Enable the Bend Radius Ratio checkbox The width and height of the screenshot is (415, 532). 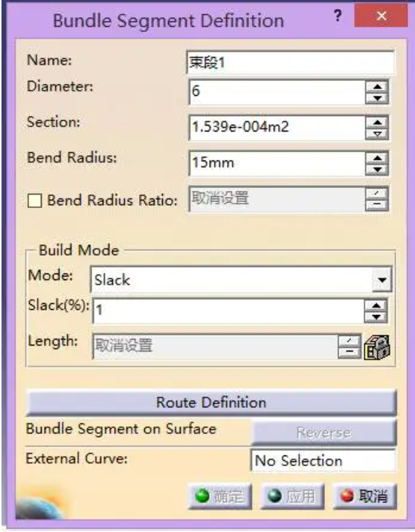35,200
